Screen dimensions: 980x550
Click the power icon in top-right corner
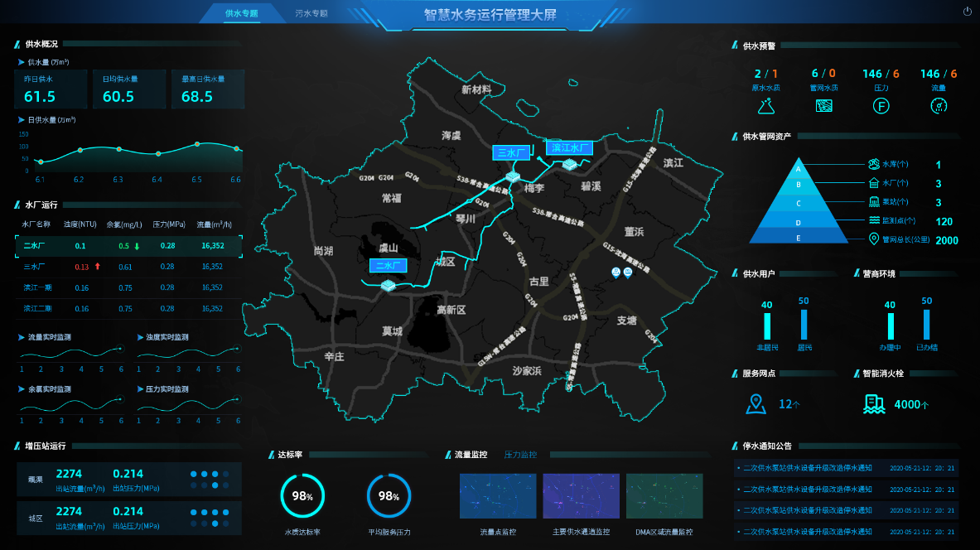(x=967, y=12)
